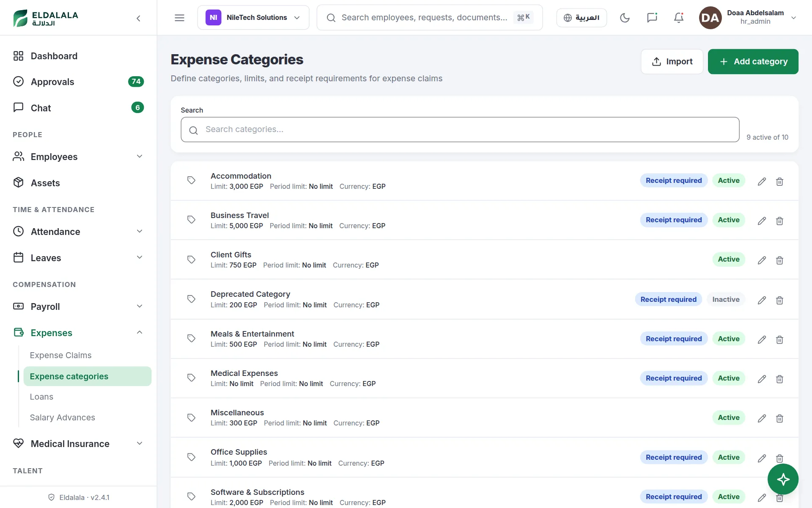
Task: Delete the Client Gifts category
Action: tap(779, 260)
